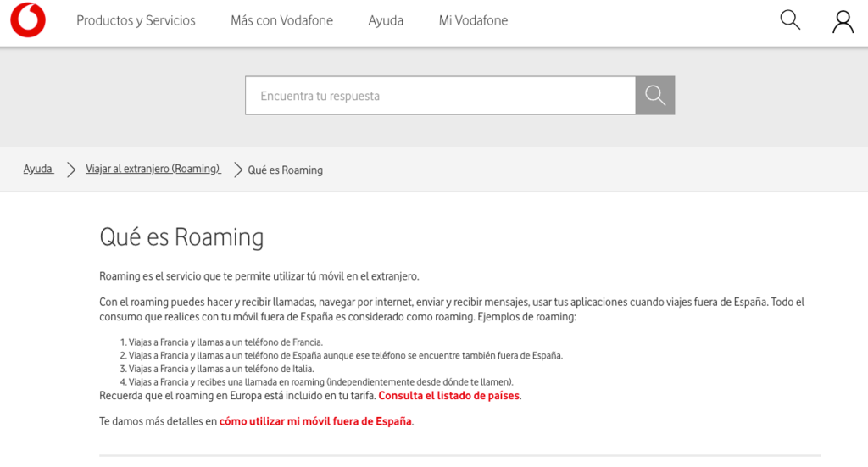The image size is (868, 467).
Task: Click the chevron before Qué es Roaming breadcrumb
Action: [x=238, y=170]
